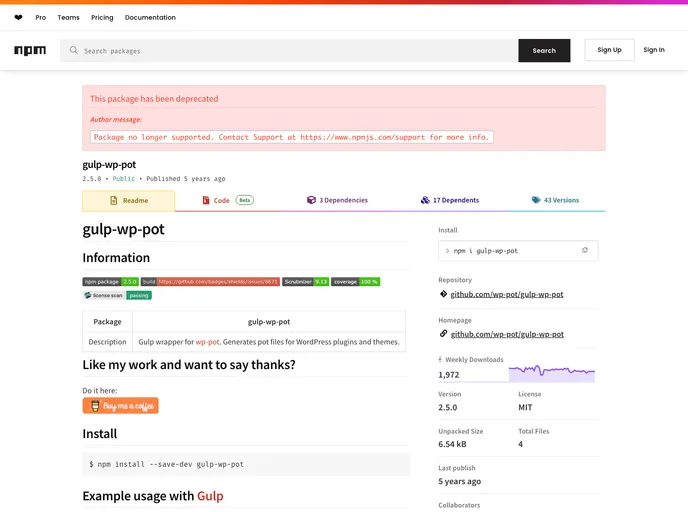Click the Package table header cell
688x512 pixels.
click(108, 322)
